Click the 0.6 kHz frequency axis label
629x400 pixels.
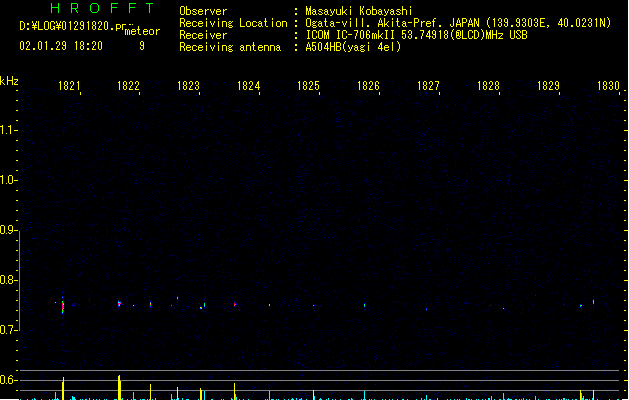point(7,380)
